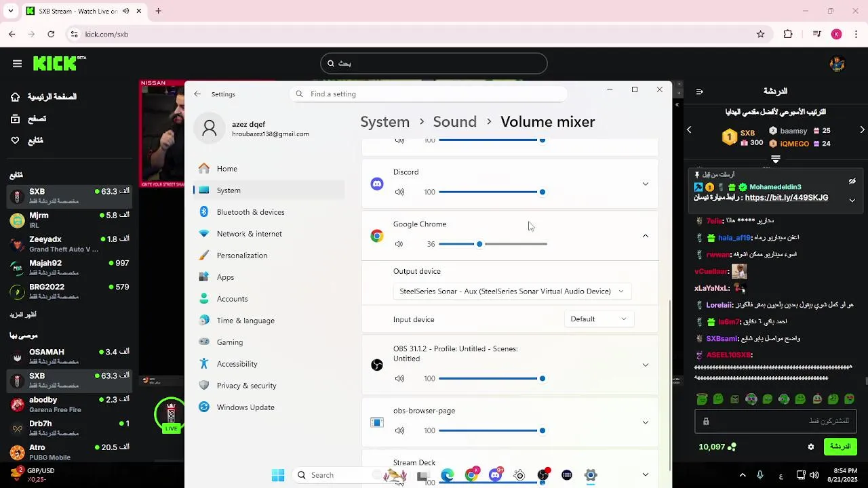The width and height of the screenshot is (868, 488).
Task: Adjust the Google Chrome volume slider
Action: coord(492,244)
